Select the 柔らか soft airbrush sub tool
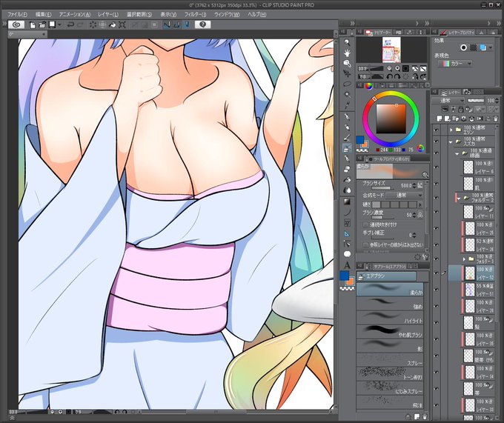The width and height of the screenshot is (504, 423). 390,289
